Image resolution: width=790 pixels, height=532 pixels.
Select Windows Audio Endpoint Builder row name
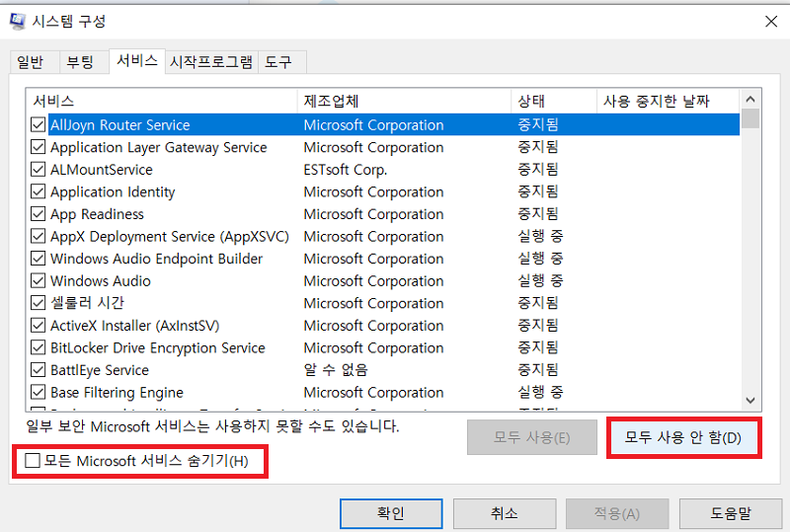click(x=157, y=259)
